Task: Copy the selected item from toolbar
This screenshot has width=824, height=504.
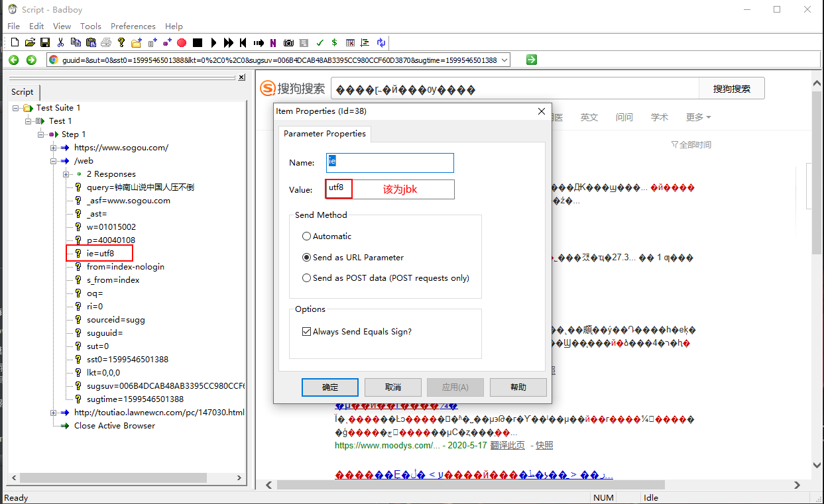Action: [76, 42]
